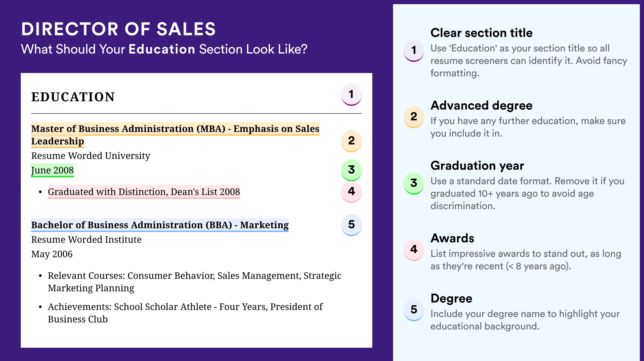Click badge 2 beside 'Advanced degree'

pos(414,117)
